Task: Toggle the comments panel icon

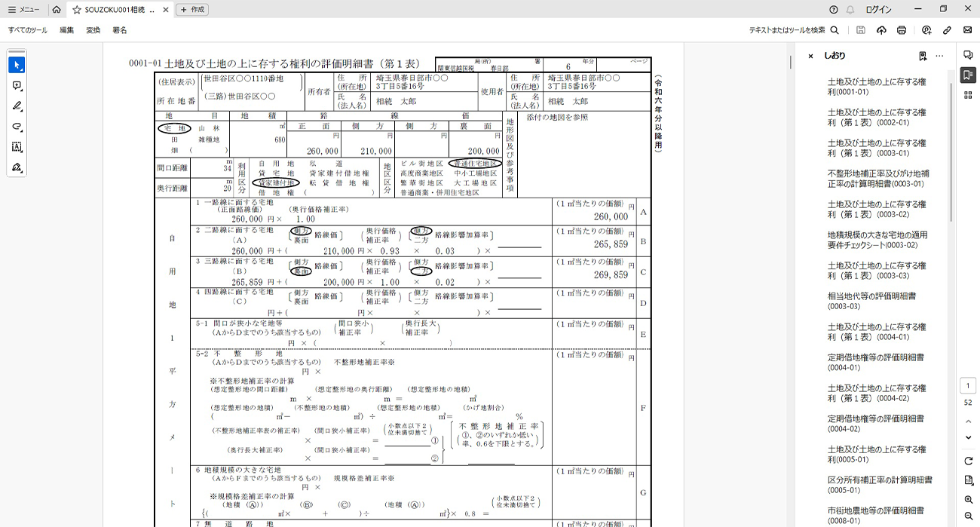Action: tap(968, 55)
